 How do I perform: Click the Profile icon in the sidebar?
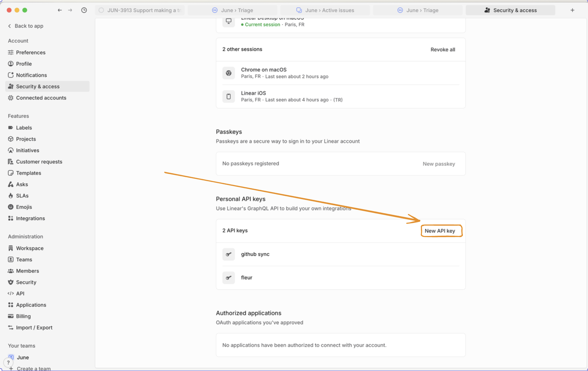coord(11,63)
